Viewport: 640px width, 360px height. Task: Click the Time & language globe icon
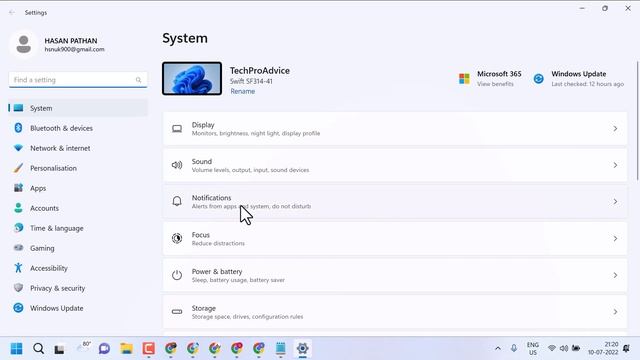pos(18,228)
